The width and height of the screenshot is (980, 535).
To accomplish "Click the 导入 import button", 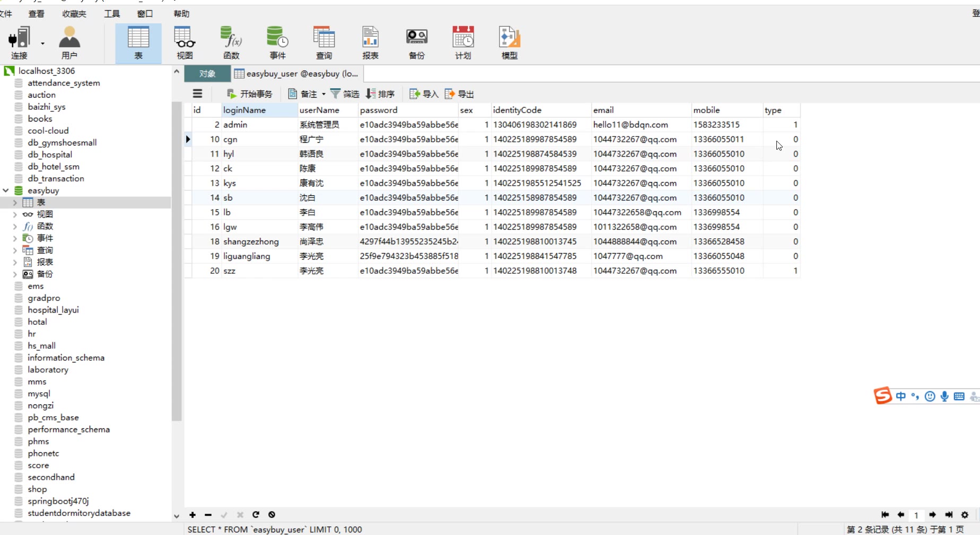I will pyautogui.click(x=424, y=94).
